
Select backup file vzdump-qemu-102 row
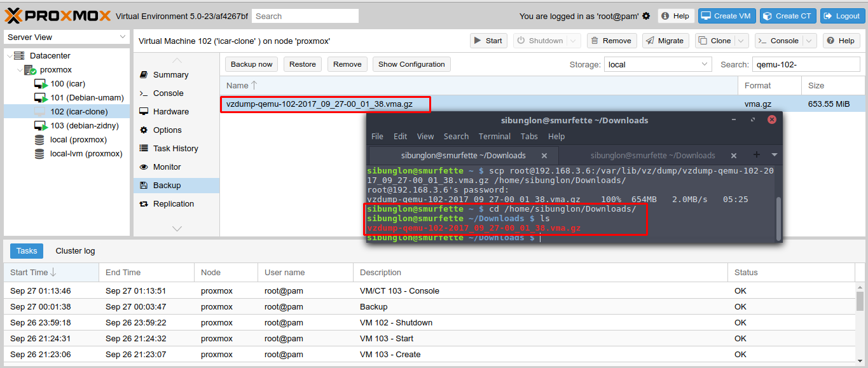pyautogui.click(x=542, y=104)
